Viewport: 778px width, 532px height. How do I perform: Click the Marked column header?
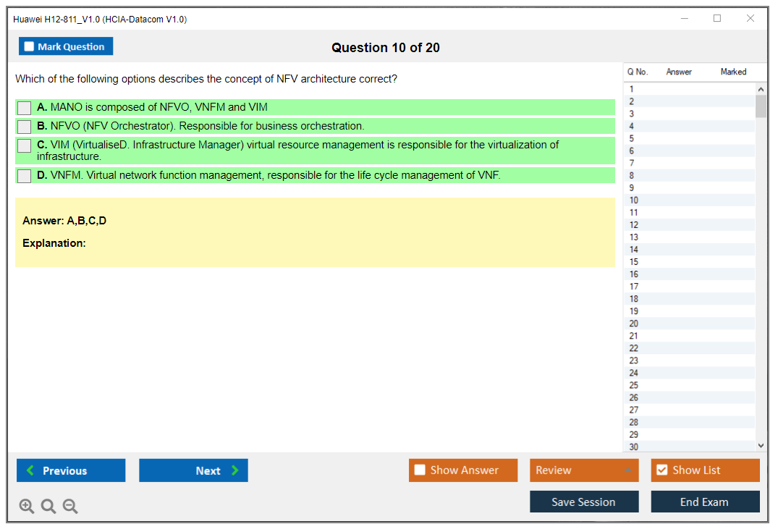[x=733, y=72]
